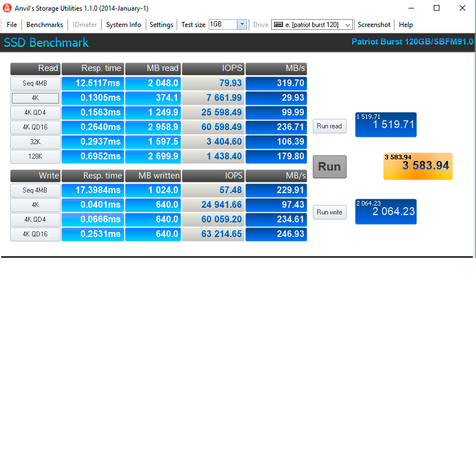Image resolution: width=476 pixels, height=474 pixels.
Task: Click the Read Seq 4MB test button
Action: [x=35, y=83]
